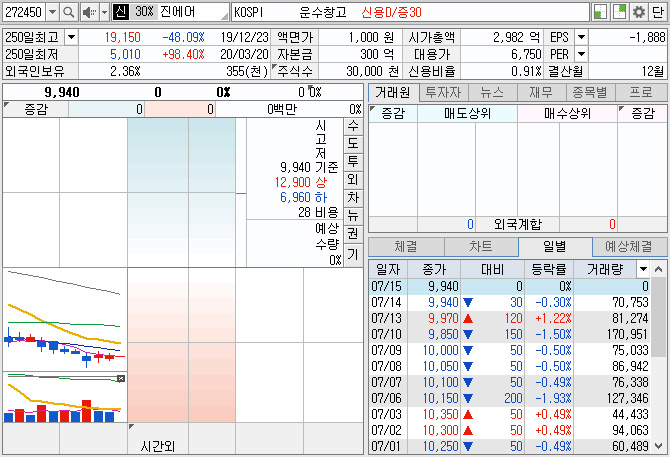This screenshot has width=670, height=457.
Task: Click the 250-day low value 5,010
Action: coord(125,54)
